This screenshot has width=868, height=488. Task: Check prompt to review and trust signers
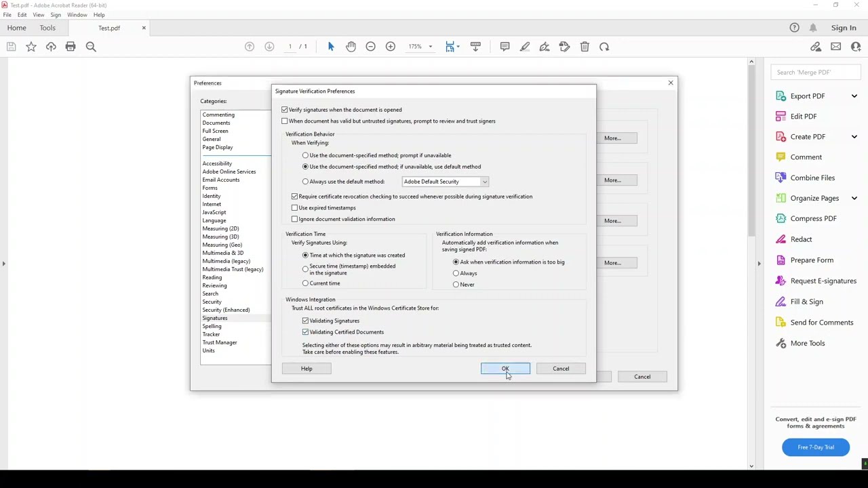285,121
